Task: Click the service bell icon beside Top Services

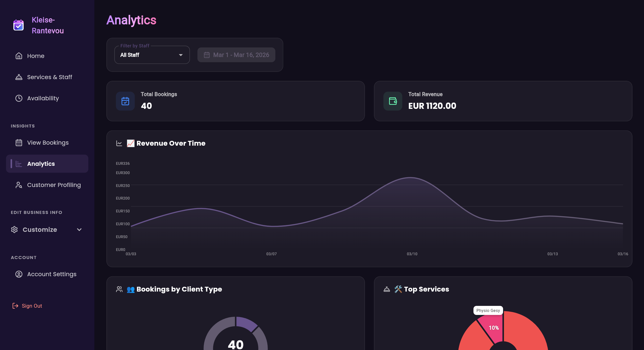Action: point(387,289)
